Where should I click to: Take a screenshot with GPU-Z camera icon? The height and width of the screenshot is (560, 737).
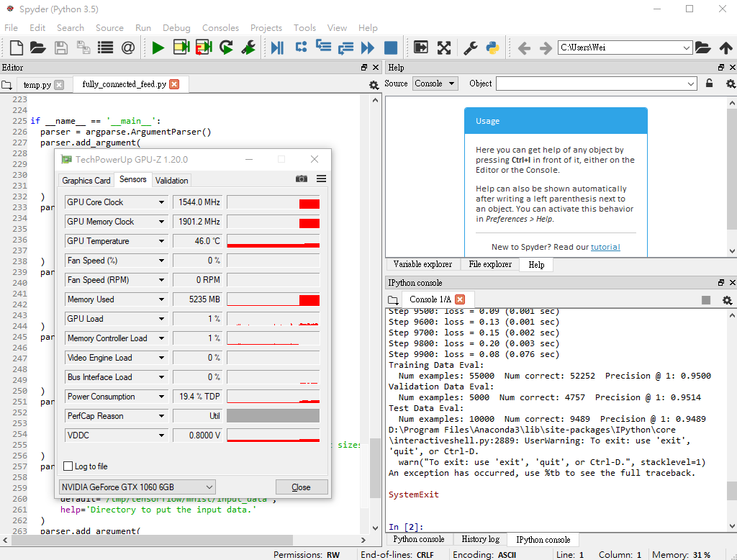(302, 179)
